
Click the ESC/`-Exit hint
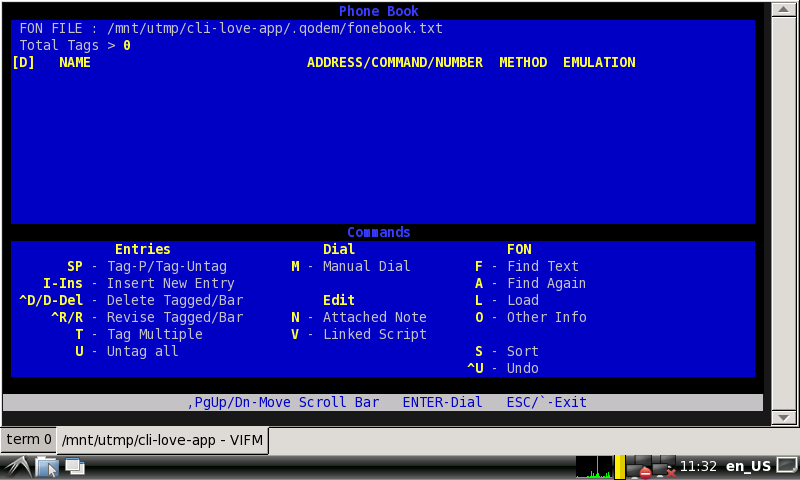546,402
